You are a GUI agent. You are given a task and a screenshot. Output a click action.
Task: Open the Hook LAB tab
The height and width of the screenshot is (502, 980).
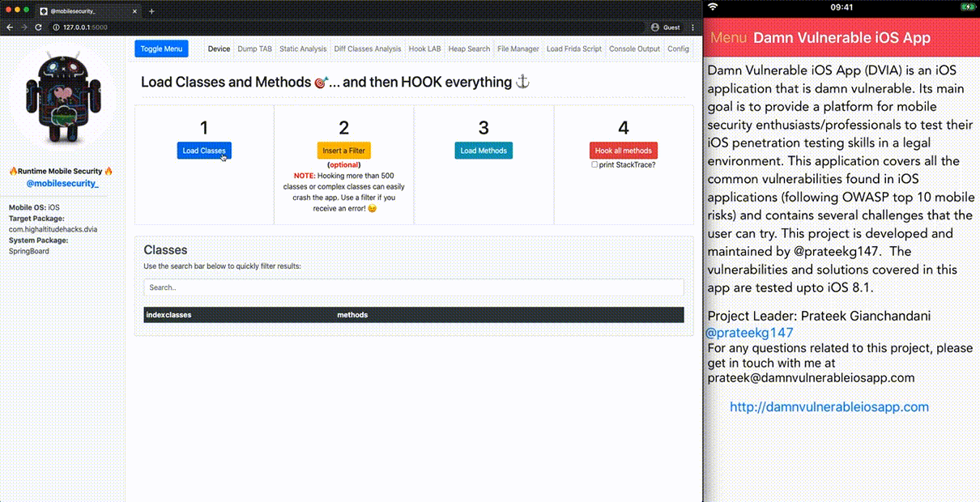point(424,49)
